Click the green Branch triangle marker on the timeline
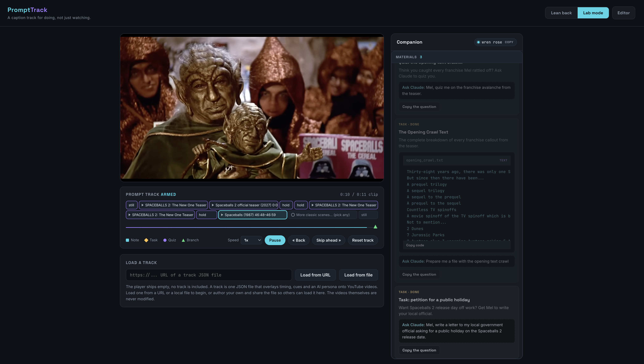 [375, 227]
